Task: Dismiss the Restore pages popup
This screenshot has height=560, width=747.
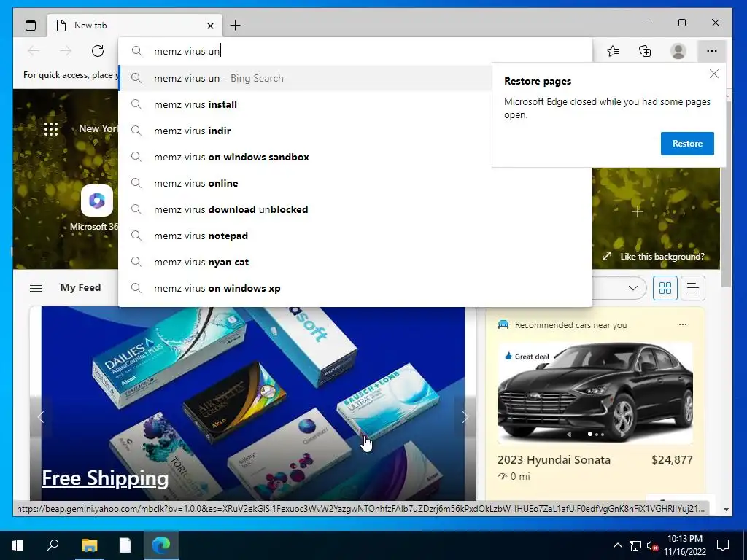Action: [713, 74]
